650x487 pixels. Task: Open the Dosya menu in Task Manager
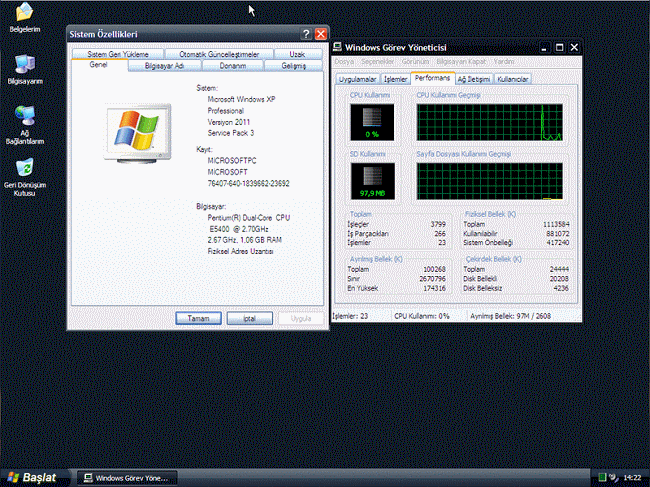click(x=344, y=61)
